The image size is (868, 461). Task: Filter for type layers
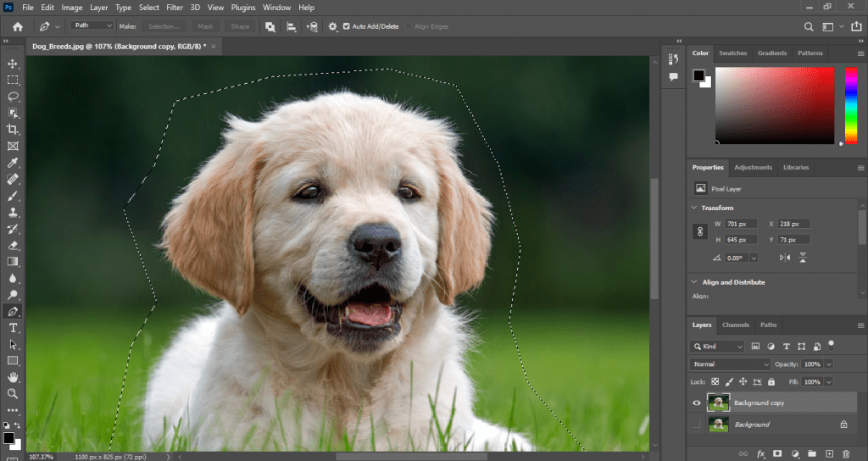786,347
